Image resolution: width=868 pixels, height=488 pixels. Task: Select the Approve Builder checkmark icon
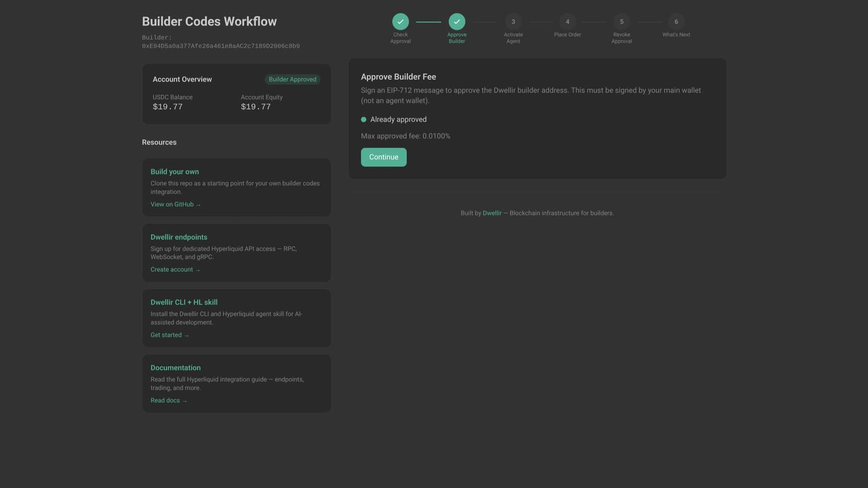[x=457, y=22]
